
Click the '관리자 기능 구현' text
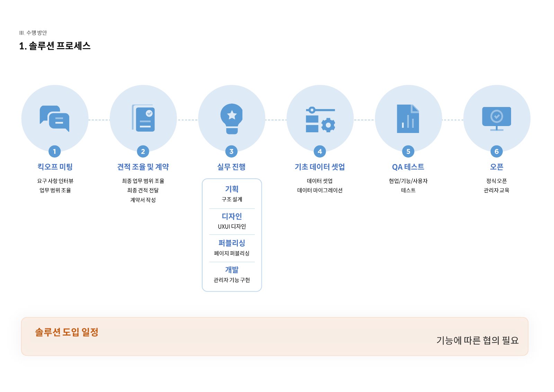[x=232, y=280]
